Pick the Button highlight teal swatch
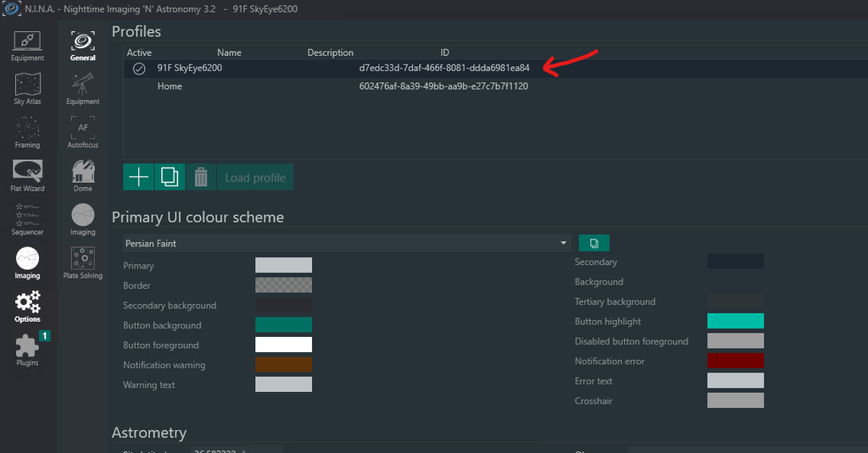Screen dimensions: 868x453 [735, 321]
